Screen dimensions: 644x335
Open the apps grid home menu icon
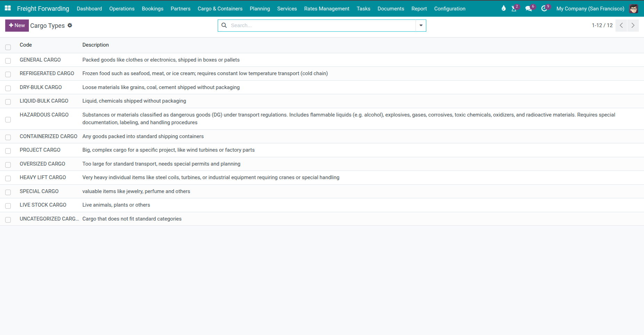tap(8, 8)
